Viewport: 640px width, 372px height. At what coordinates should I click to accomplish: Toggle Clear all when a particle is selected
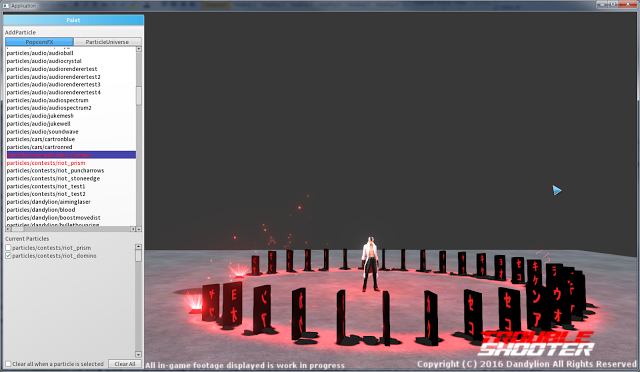8,364
